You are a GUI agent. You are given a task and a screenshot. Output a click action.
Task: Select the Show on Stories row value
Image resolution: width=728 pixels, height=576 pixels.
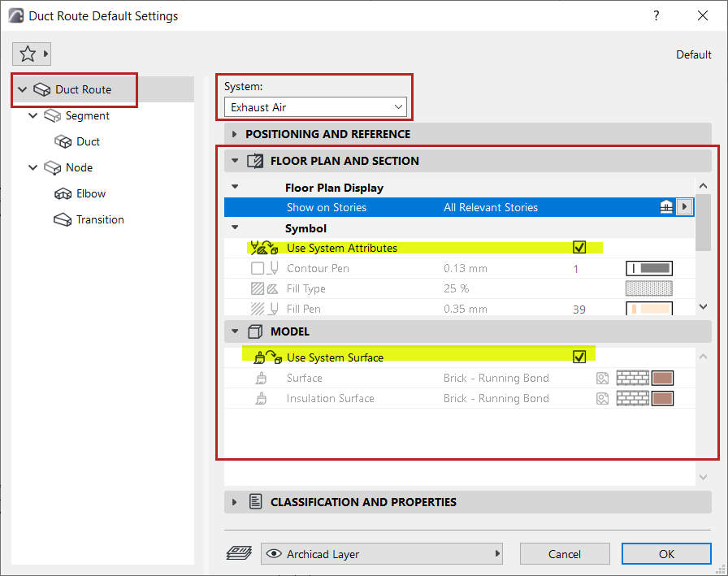click(491, 207)
